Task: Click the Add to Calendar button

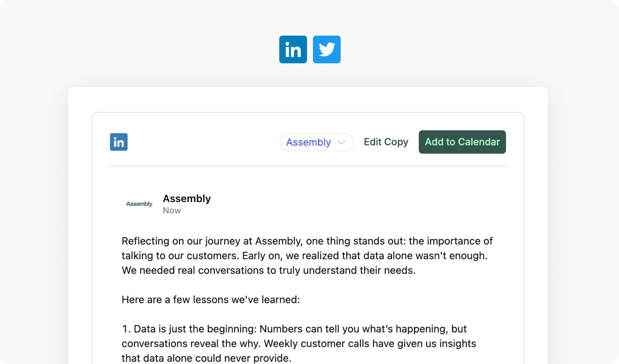Action: pyautogui.click(x=462, y=142)
